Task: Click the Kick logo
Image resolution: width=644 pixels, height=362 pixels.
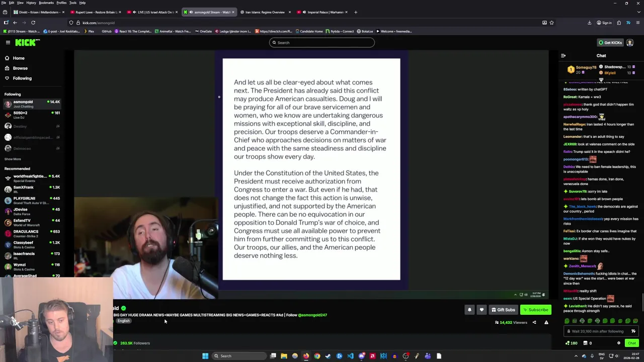Action: pyautogui.click(x=28, y=43)
